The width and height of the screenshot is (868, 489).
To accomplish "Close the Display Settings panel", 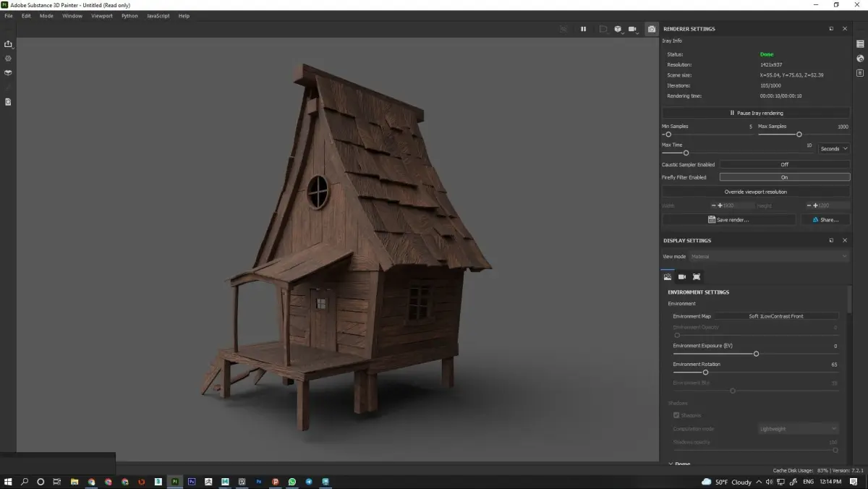I will [x=845, y=240].
